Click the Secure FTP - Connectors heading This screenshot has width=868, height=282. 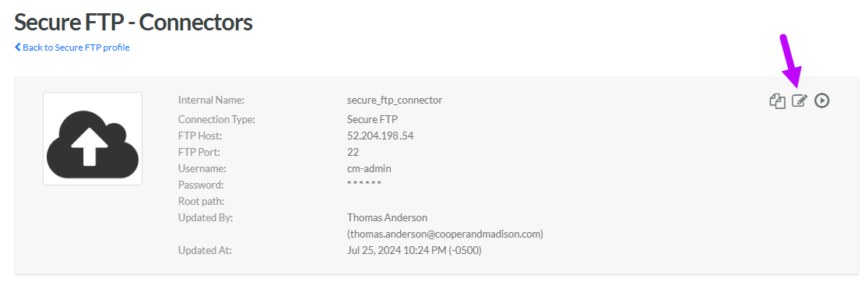click(133, 22)
